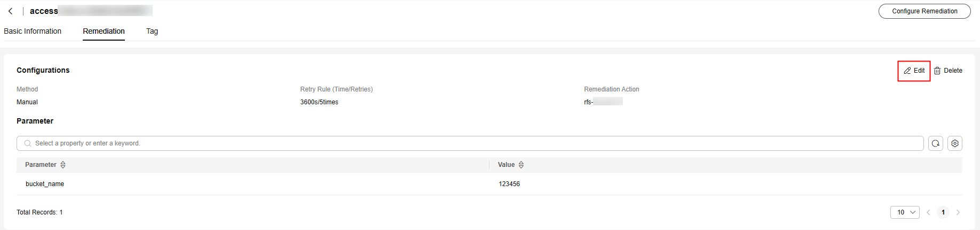
Task: Switch to the Tag tab
Action: 152,31
